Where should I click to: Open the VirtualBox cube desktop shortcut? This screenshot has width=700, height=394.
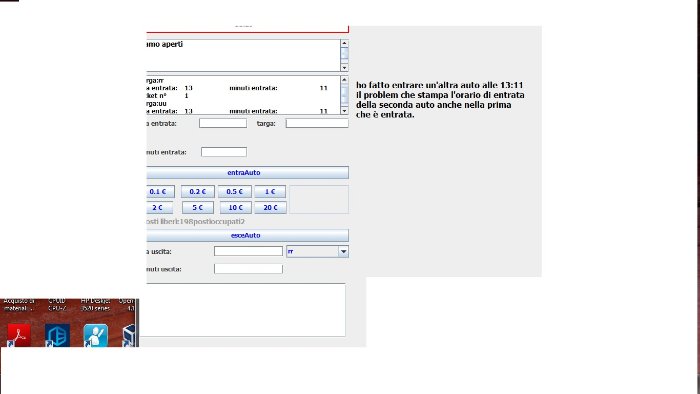129,336
